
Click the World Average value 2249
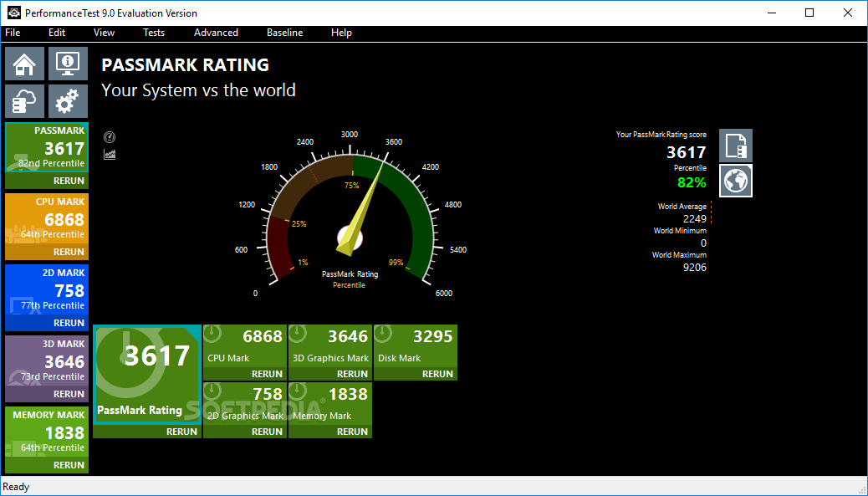(x=695, y=218)
